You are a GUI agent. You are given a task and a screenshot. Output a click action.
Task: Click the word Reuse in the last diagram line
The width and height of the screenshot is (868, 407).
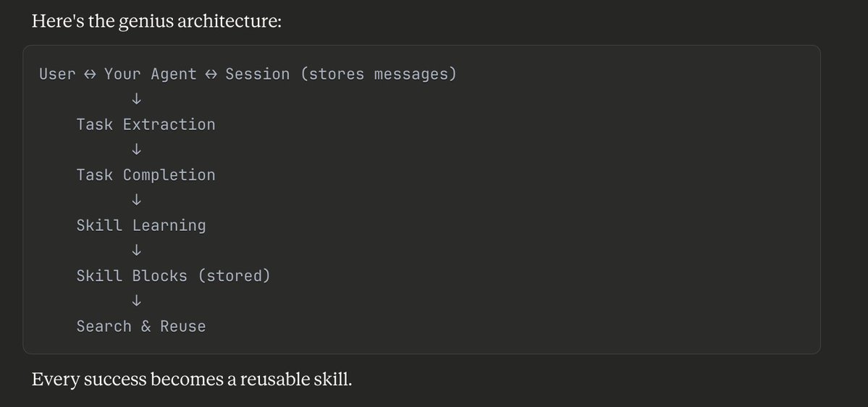click(x=182, y=327)
